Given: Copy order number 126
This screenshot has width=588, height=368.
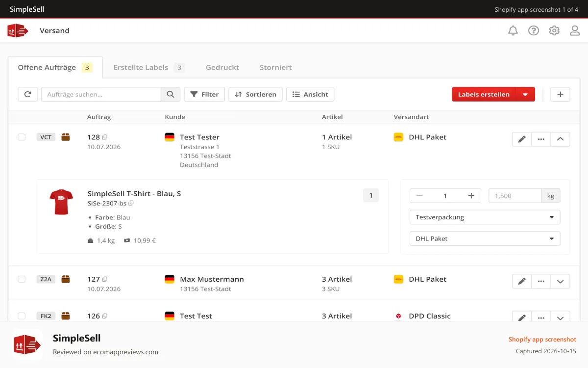Looking at the screenshot, I should [105, 316].
